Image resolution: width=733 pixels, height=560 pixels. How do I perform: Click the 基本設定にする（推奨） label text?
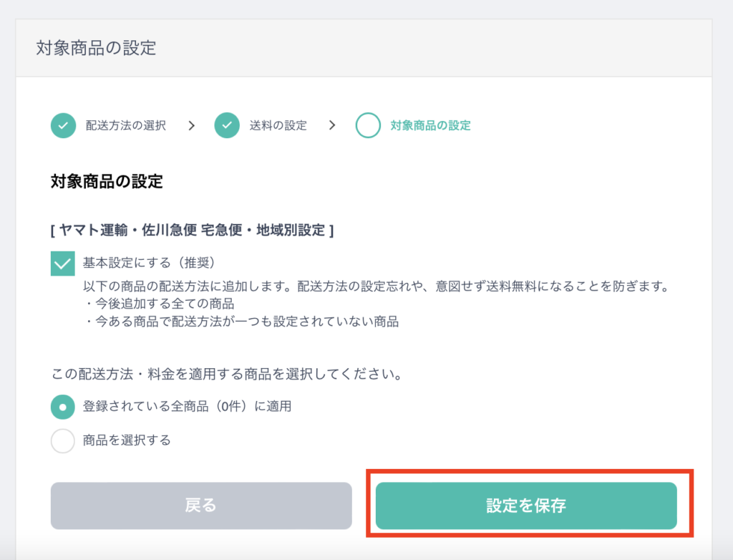(149, 263)
